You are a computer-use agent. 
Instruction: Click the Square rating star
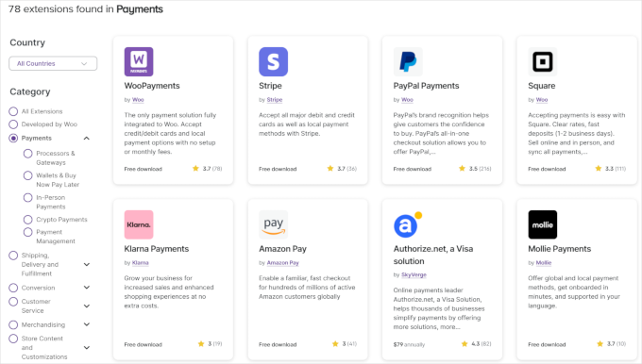tap(599, 169)
